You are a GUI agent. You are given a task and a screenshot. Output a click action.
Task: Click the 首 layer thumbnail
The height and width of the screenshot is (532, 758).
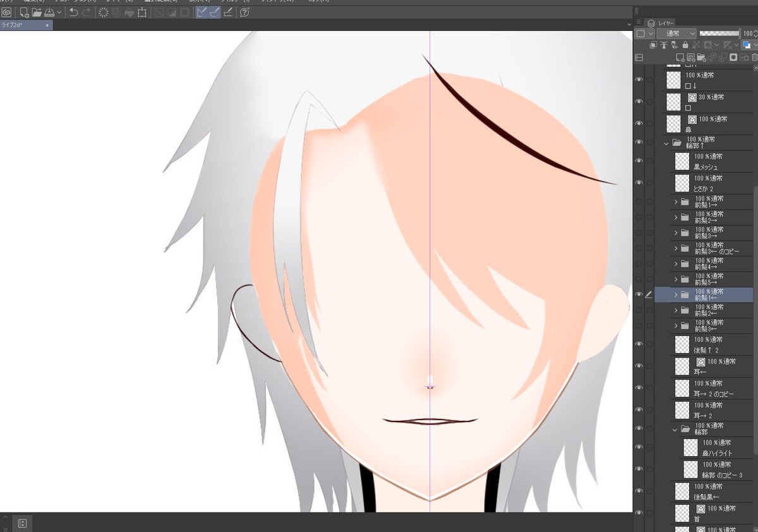[x=682, y=512]
